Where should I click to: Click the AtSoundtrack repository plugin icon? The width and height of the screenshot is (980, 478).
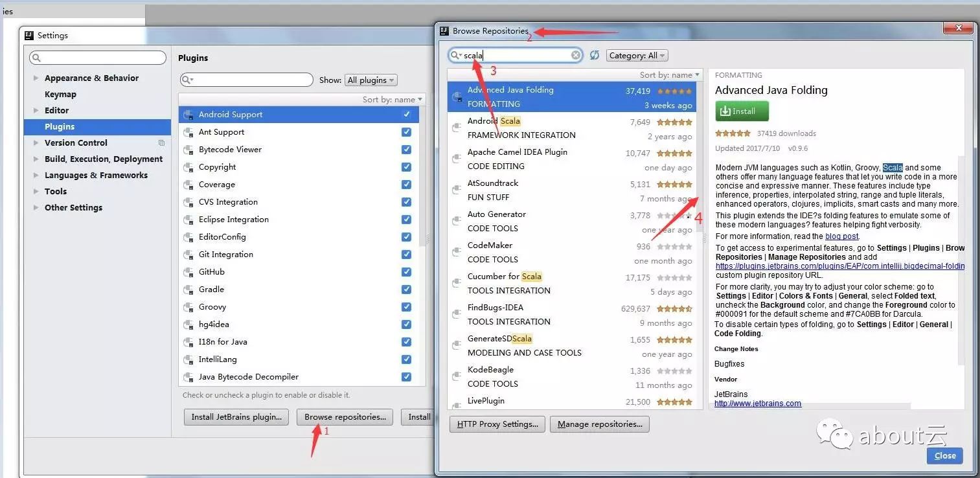457,190
